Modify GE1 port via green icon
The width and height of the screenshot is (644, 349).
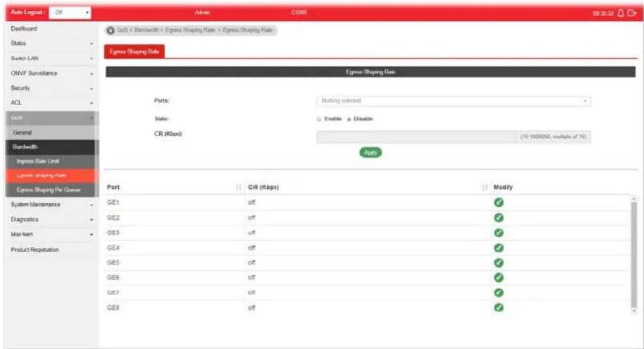pos(498,202)
